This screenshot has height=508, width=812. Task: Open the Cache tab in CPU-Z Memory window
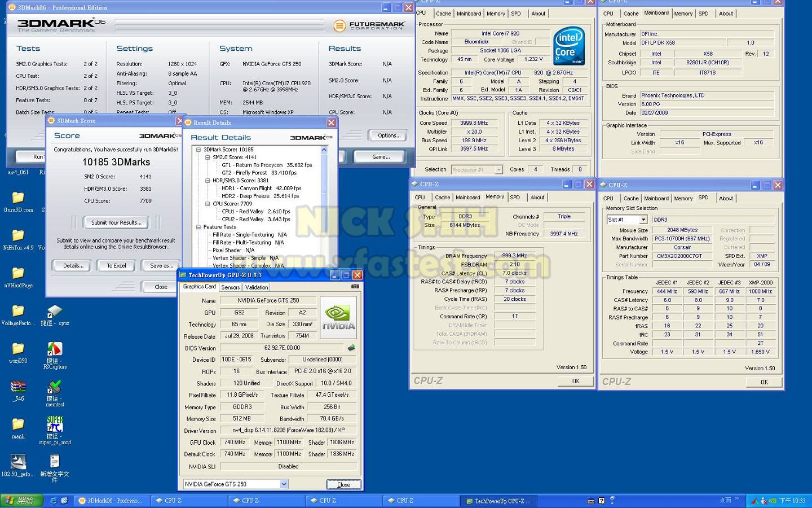click(443, 198)
